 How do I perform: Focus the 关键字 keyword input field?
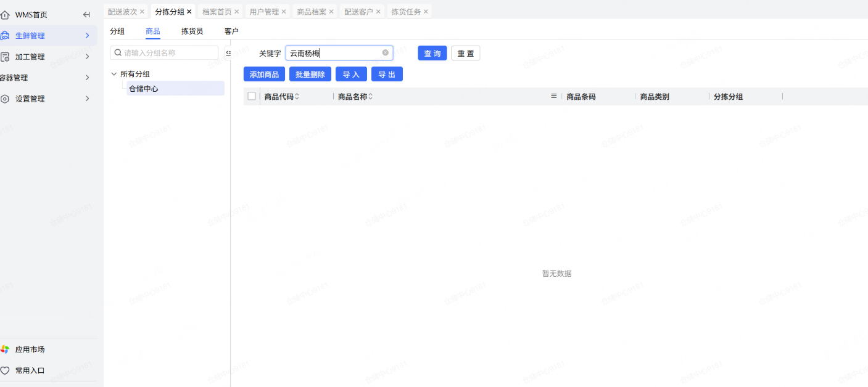point(339,53)
